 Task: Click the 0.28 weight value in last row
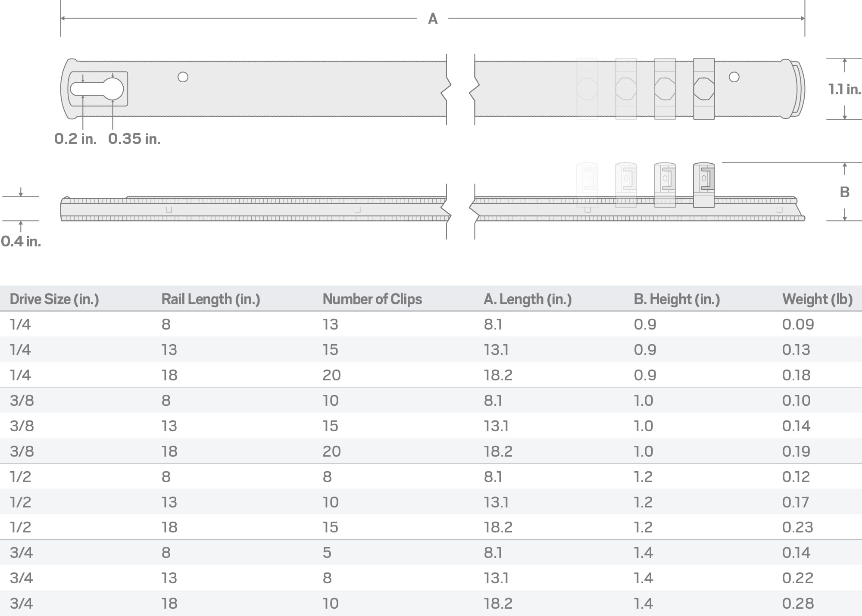pos(798,603)
